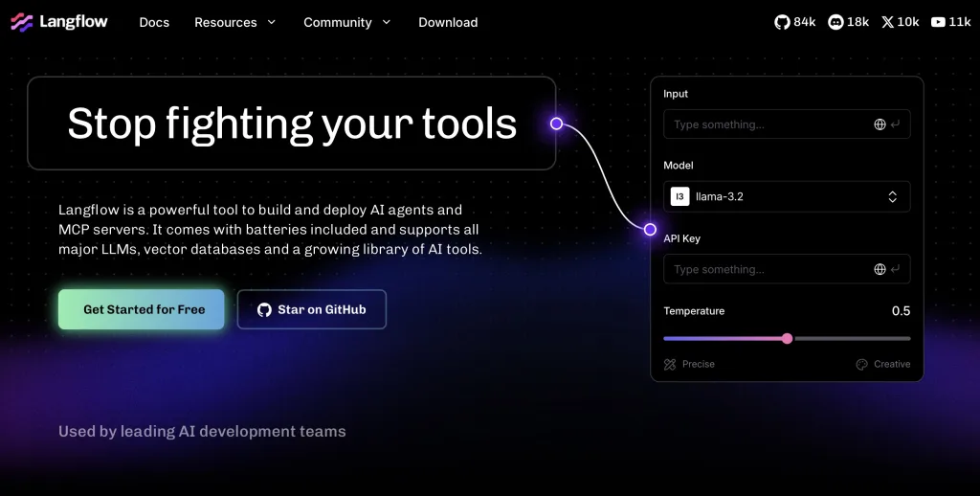Click the Temperature slider handle
The height and width of the screenshot is (496, 980).
click(x=787, y=338)
